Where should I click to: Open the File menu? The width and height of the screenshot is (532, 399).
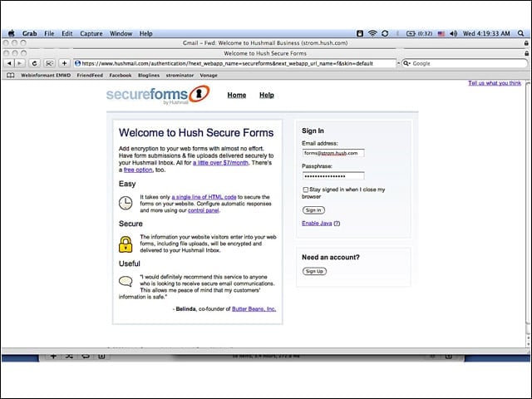pyautogui.click(x=49, y=33)
